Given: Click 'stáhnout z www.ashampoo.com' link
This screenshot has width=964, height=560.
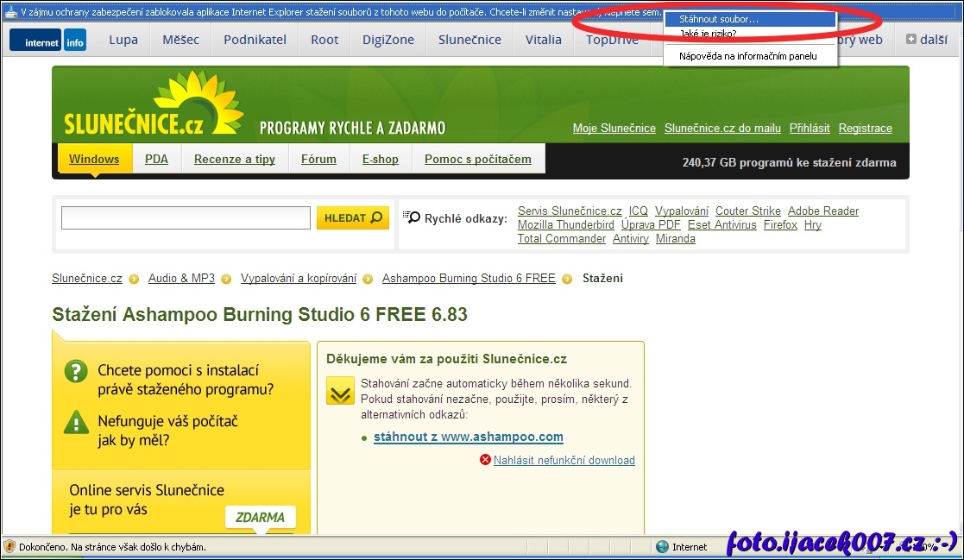Looking at the screenshot, I should [468, 437].
